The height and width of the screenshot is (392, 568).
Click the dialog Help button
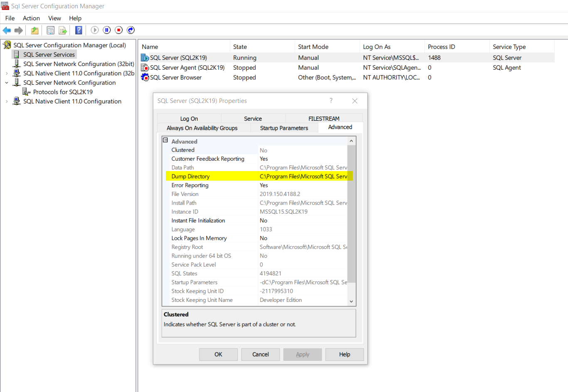pyautogui.click(x=344, y=354)
